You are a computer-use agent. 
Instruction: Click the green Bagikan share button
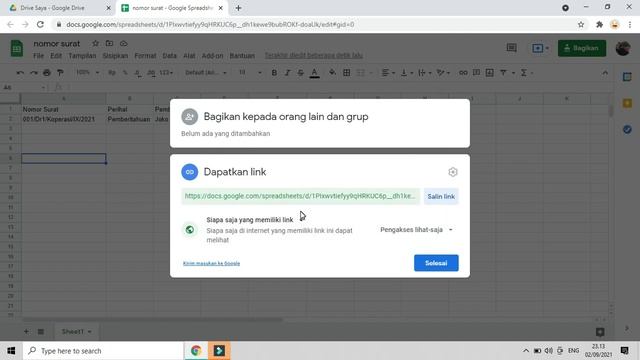582,48
